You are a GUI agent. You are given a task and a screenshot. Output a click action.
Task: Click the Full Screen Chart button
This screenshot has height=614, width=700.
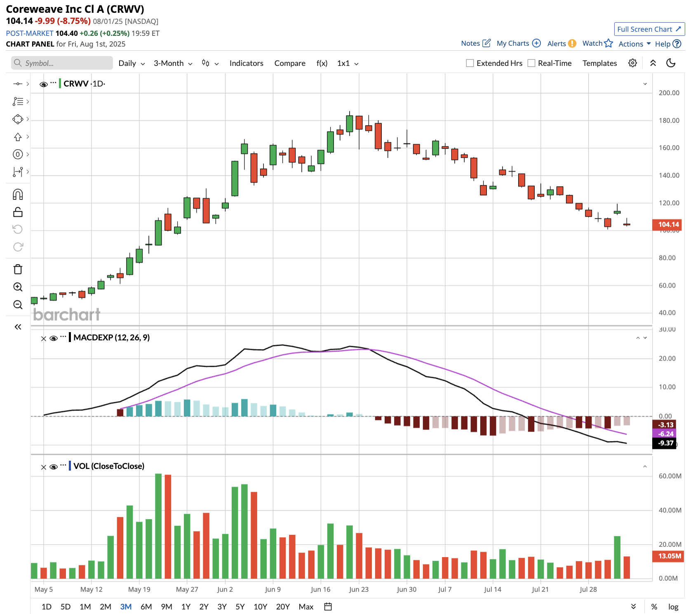pos(649,29)
